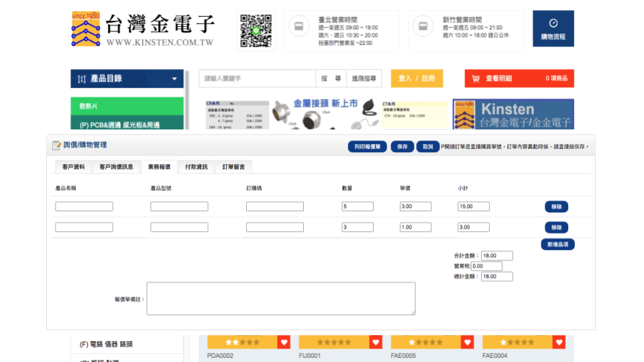Image resolution: width=644 pixels, height=362 pixels.
Task: Click the Taipei business hours icon
Action: tap(298, 27)
